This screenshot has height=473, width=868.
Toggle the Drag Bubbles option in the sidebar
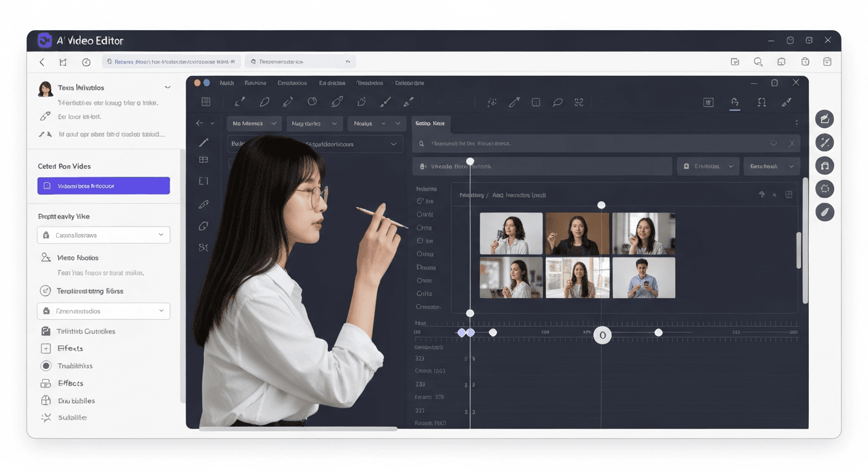coord(46,400)
